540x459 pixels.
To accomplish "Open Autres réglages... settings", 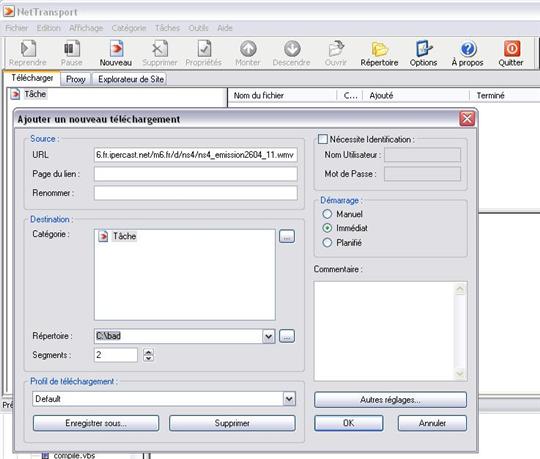I will 390,400.
